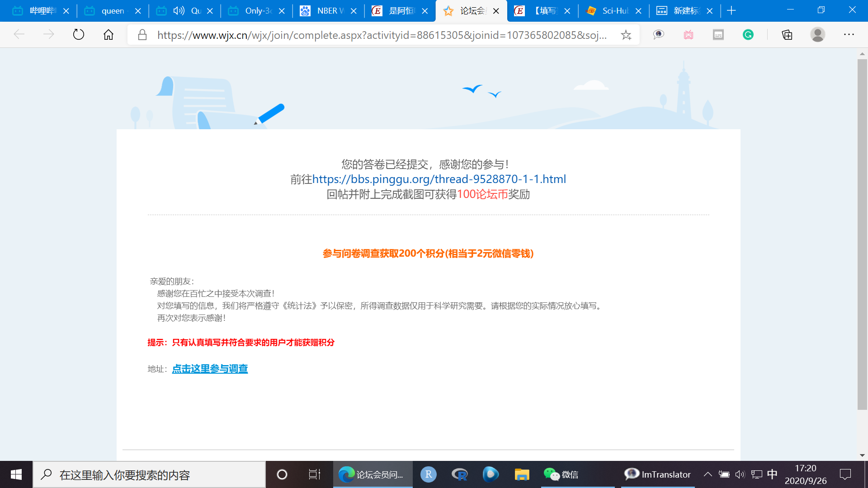
Task: Click the user profile avatar icon
Action: 817,34
